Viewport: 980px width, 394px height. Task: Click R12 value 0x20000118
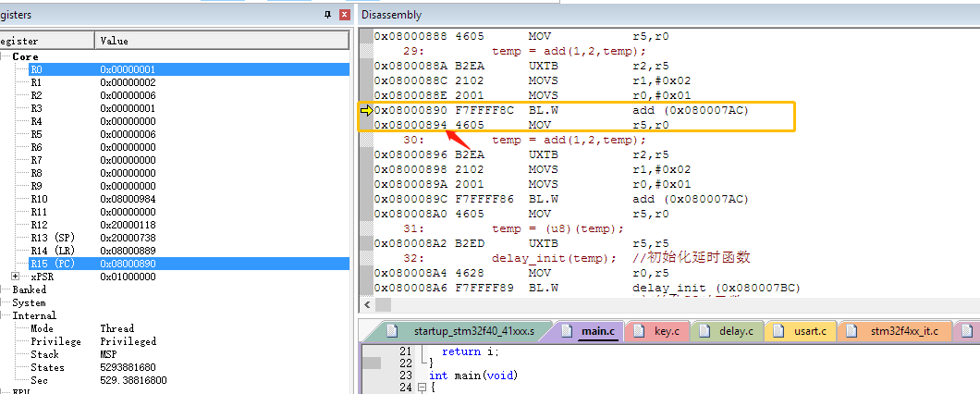[129, 225]
